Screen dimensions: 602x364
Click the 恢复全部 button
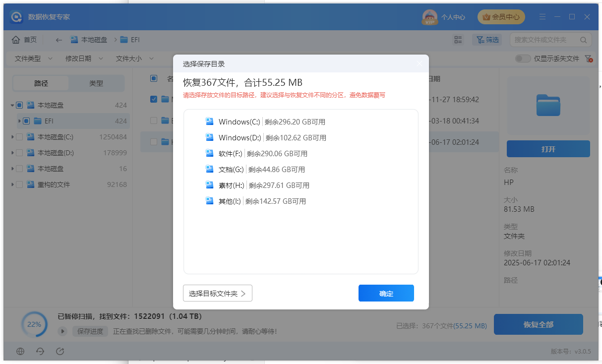point(539,325)
